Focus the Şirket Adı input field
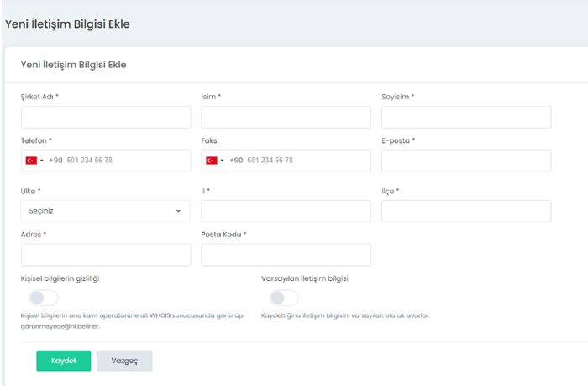Image resolution: width=588 pixels, height=386 pixels. [105, 117]
